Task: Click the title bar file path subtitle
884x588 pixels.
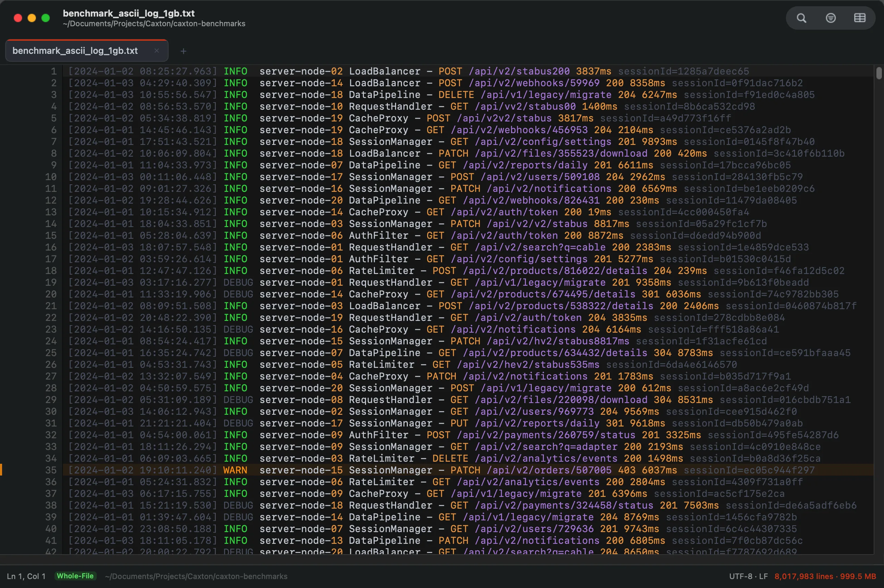Action: tap(154, 23)
